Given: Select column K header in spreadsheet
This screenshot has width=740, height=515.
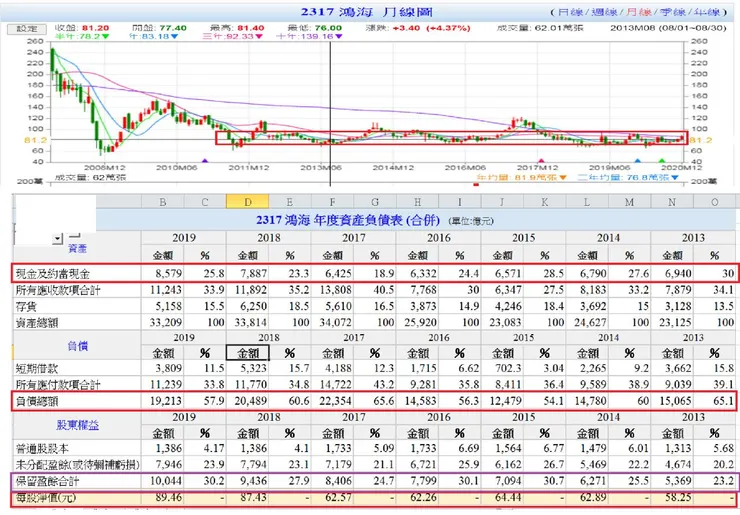Looking at the screenshot, I should tap(545, 202).
